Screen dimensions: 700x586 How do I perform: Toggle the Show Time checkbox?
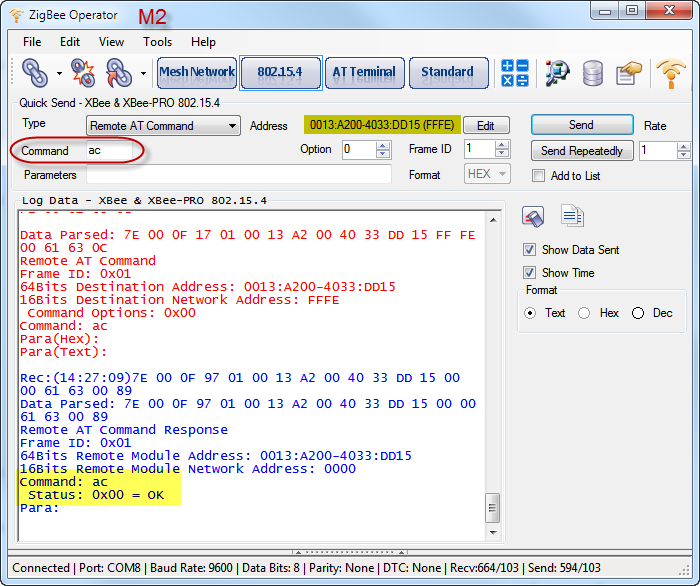(530, 272)
